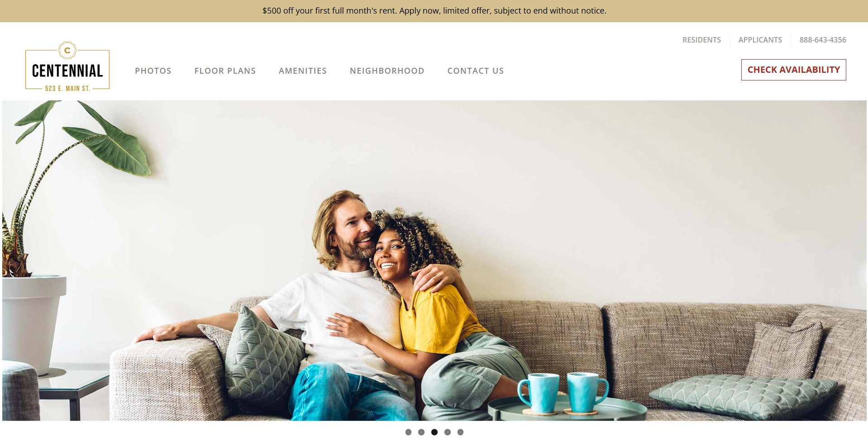Jump to the fourth carousel slide dot
This screenshot has width=868, height=444.
(x=448, y=432)
